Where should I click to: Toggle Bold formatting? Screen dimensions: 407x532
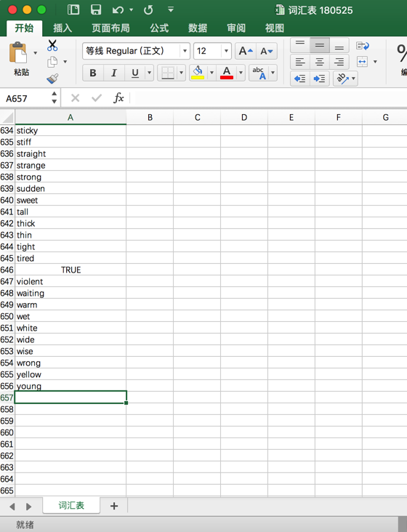92,73
